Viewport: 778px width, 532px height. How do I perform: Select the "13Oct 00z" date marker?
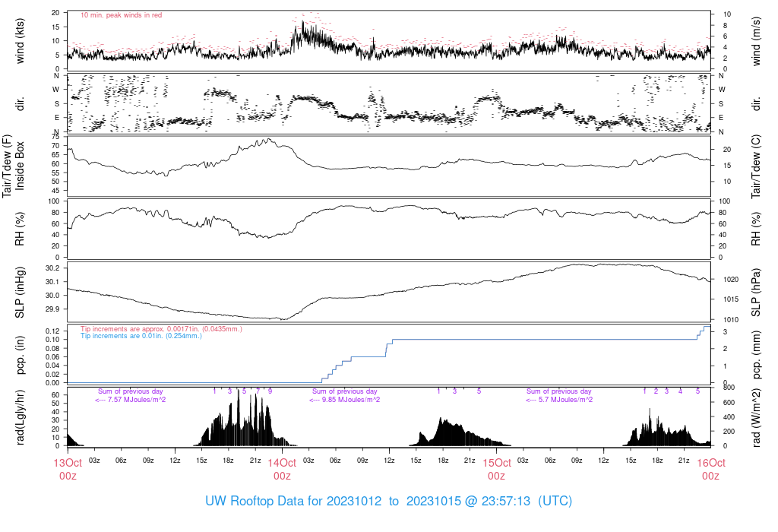tap(68, 470)
